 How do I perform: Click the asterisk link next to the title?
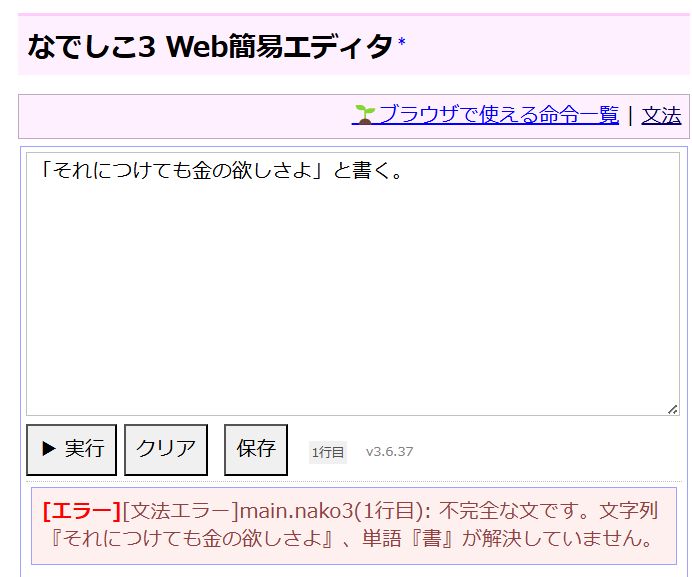tap(401, 42)
